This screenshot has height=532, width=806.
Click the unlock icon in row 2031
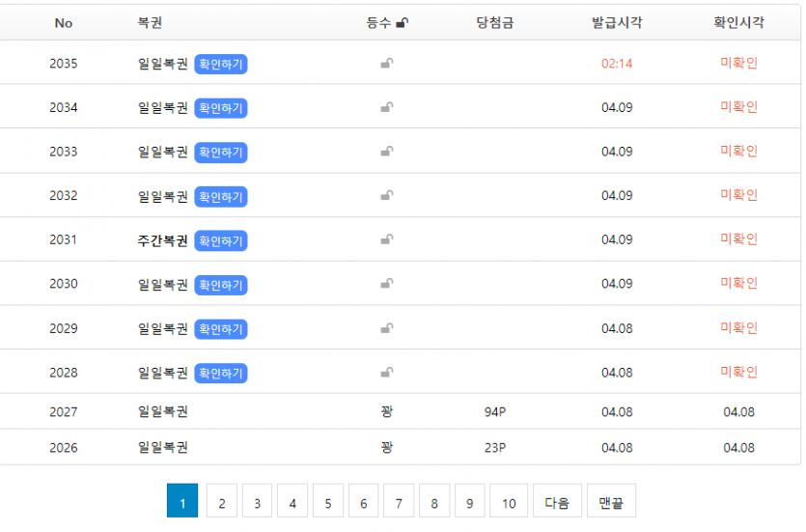point(386,240)
